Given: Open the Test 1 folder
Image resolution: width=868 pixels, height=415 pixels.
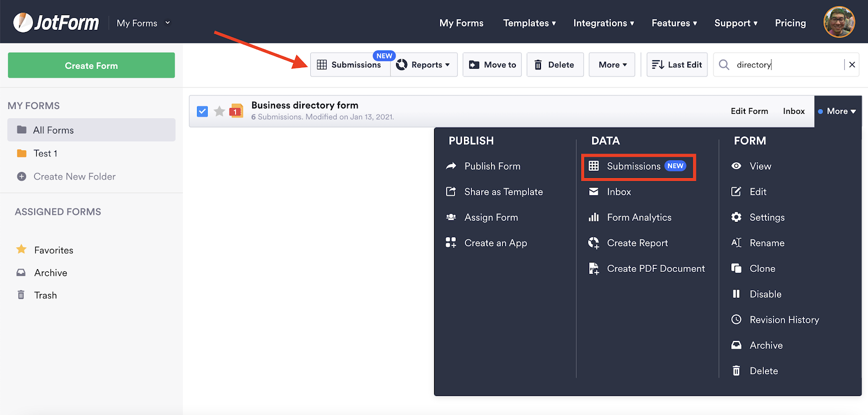Looking at the screenshot, I should pyautogui.click(x=46, y=154).
